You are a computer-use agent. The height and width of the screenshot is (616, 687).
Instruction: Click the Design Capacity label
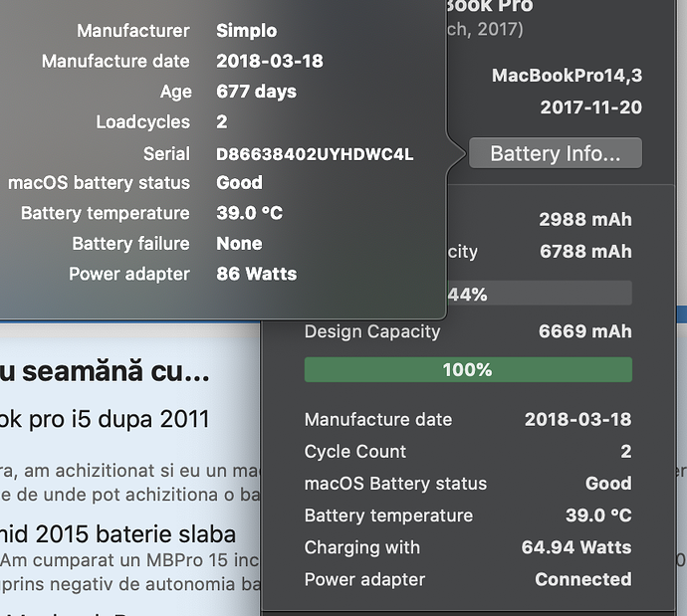[371, 331]
